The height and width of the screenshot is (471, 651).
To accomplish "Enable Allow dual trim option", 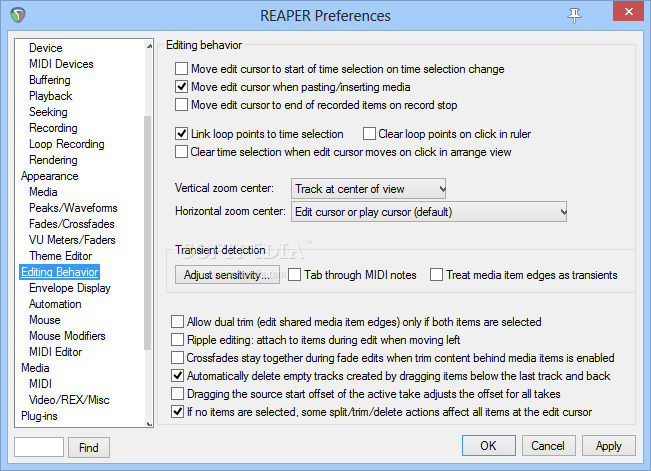I will pos(177,321).
